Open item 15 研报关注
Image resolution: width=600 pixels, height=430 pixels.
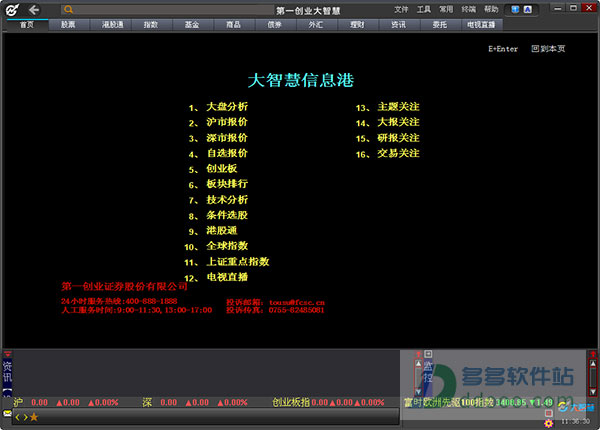tap(388, 138)
